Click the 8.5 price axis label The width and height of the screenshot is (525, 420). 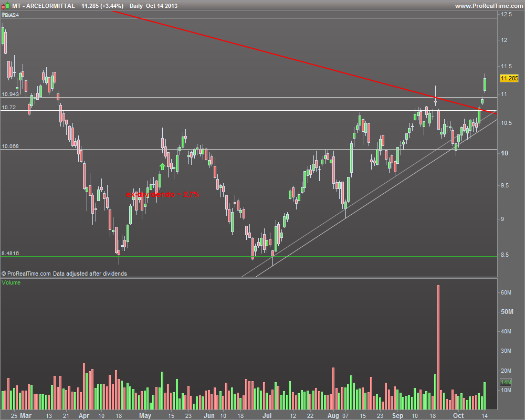(505, 255)
